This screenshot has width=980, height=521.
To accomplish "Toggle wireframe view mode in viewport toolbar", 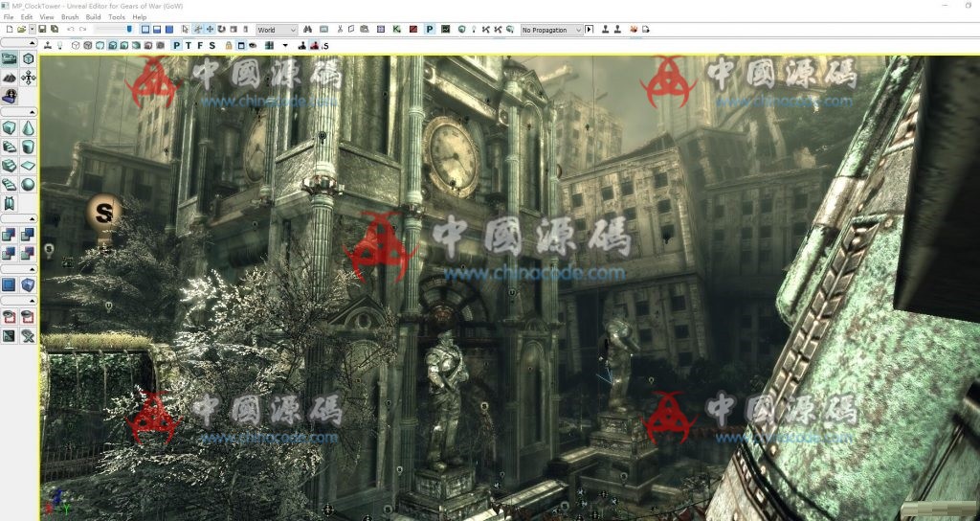I will (x=76, y=45).
